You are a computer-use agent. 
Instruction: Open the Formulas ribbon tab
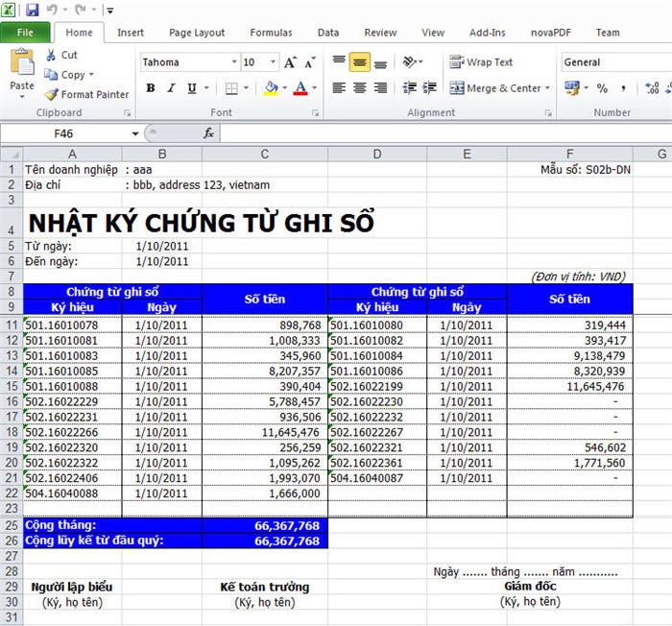pos(271,33)
